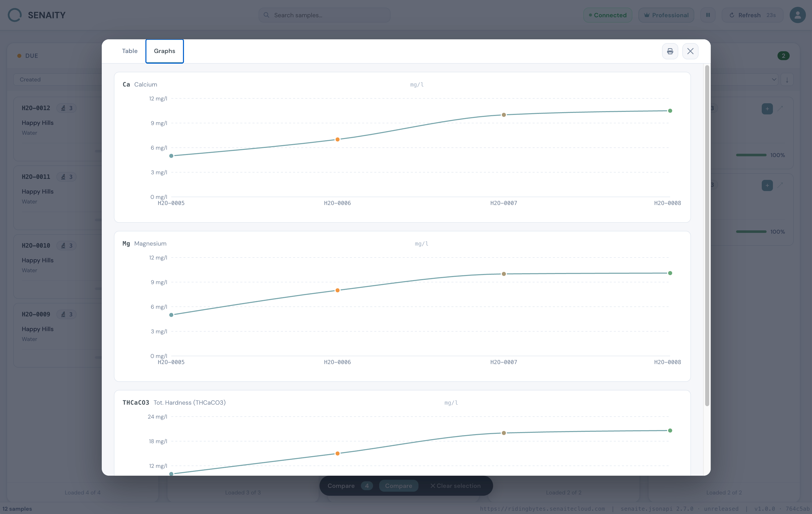Click the user avatar in the top-right corner
Viewport: 812px width, 514px height.
click(x=798, y=15)
